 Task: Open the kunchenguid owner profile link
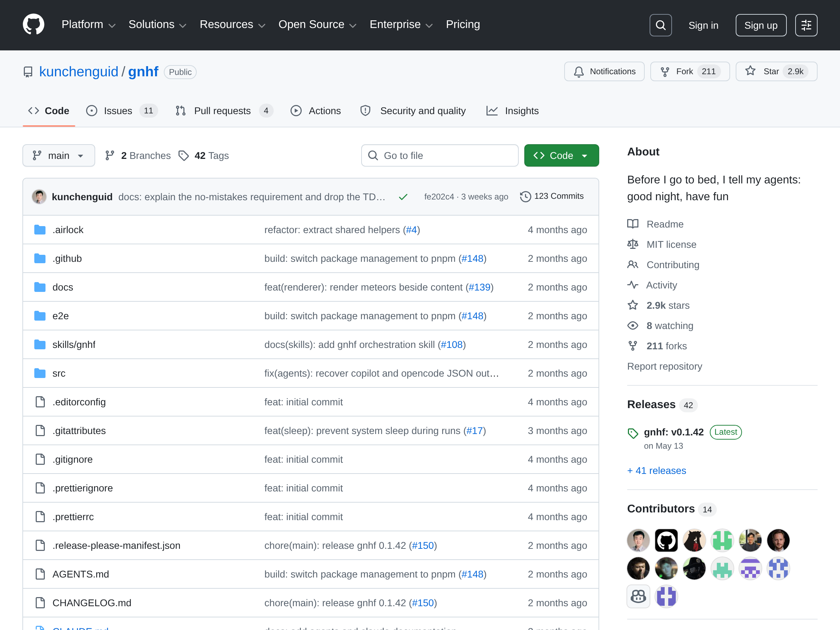(x=79, y=71)
